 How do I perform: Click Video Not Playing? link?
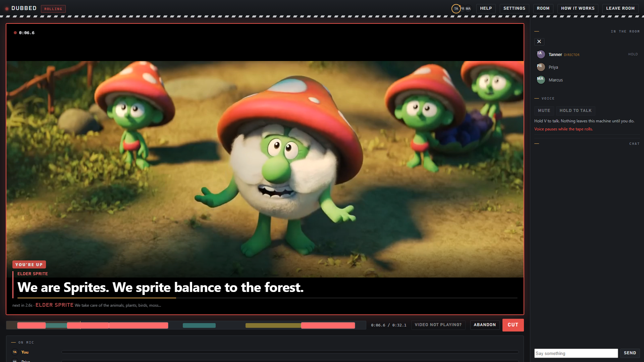pos(438,325)
